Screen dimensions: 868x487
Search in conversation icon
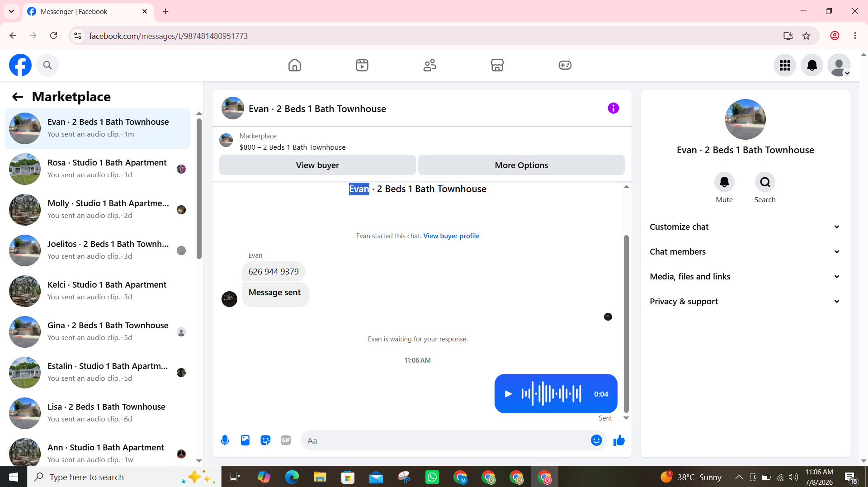tap(765, 182)
